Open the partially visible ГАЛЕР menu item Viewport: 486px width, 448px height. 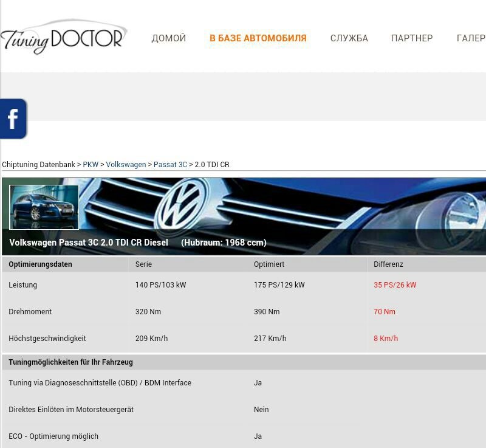tap(471, 38)
